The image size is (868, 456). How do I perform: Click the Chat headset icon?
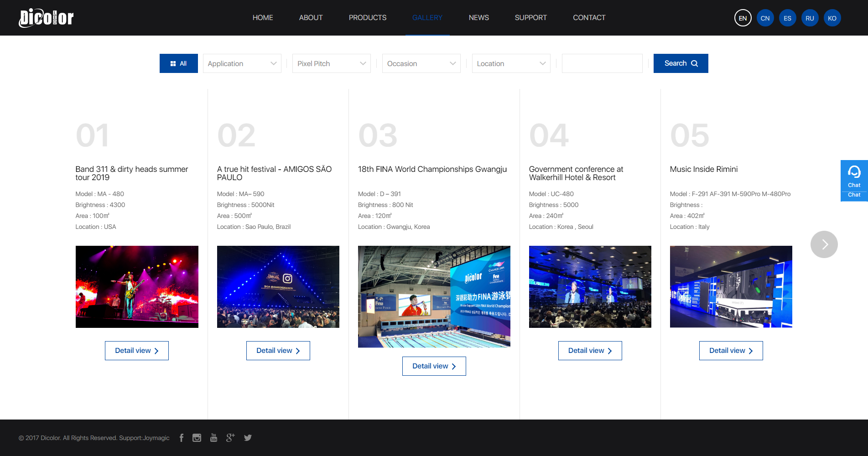[x=854, y=172]
